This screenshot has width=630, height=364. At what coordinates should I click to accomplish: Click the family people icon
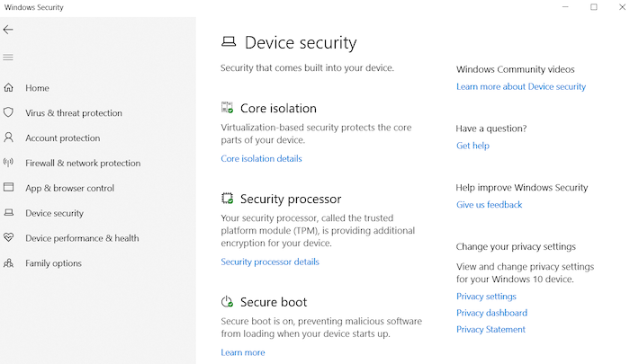[8, 262]
